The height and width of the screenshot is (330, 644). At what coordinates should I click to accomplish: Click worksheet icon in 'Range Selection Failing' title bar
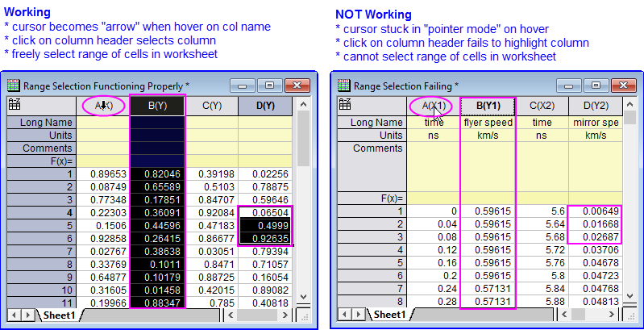(343, 86)
